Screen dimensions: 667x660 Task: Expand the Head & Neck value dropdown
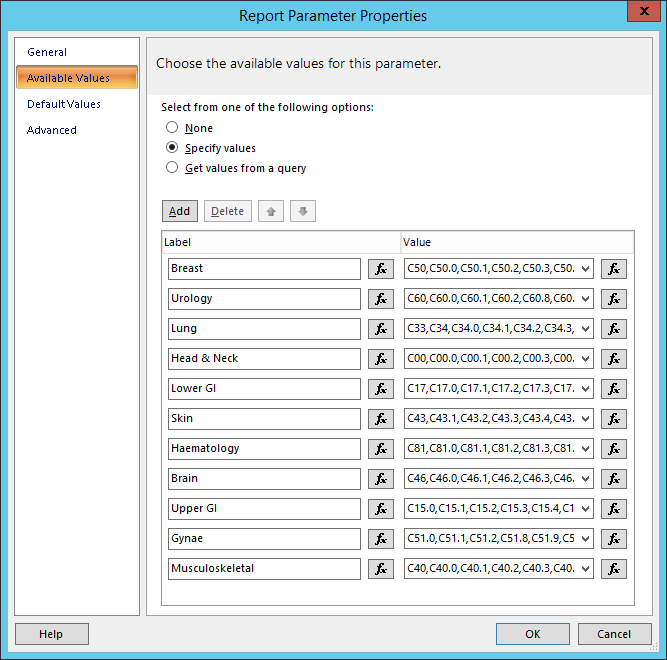[585, 359]
